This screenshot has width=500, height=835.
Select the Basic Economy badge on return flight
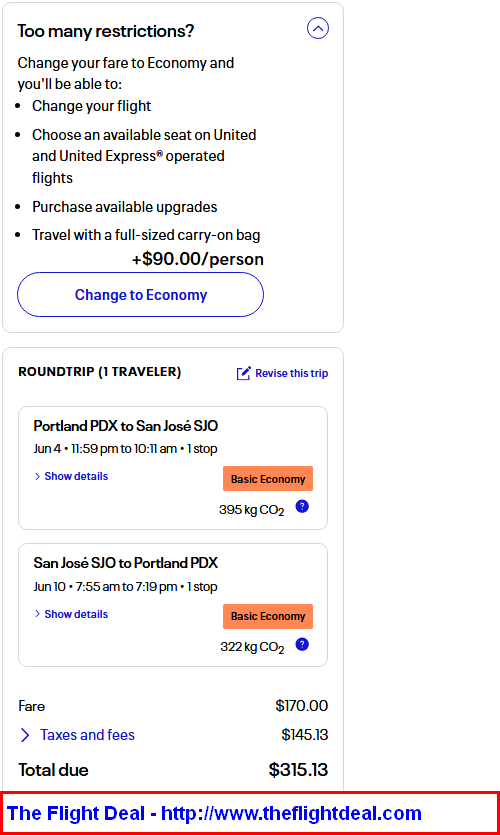click(x=268, y=617)
